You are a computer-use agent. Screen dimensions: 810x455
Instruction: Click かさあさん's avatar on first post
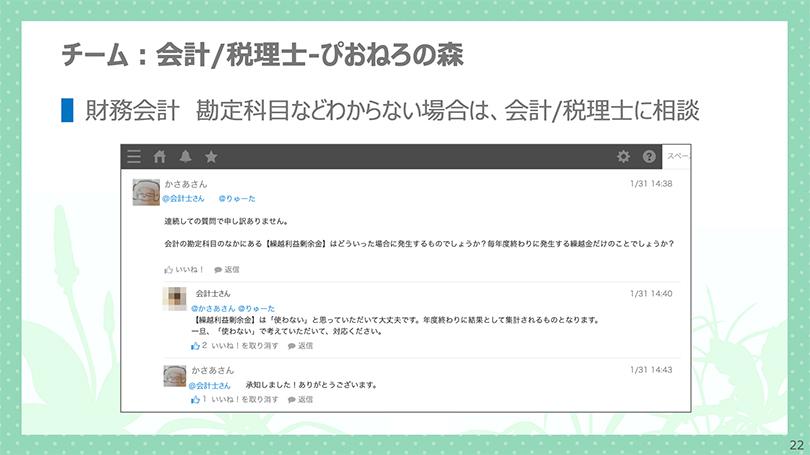(145, 191)
